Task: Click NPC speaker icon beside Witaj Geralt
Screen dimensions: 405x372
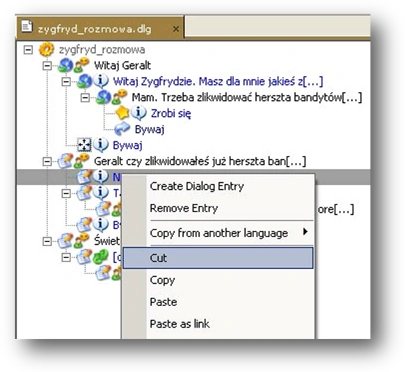Action: tap(82, 65)
